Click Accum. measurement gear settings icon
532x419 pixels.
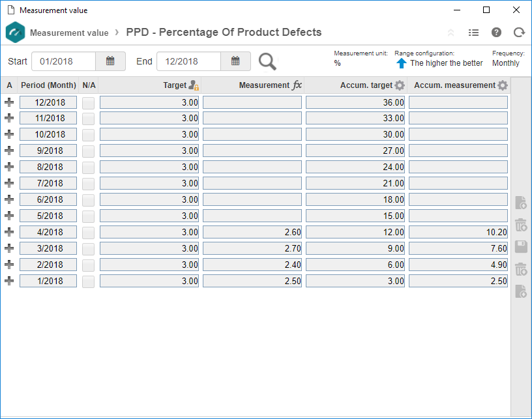click(x=503, y=85)
